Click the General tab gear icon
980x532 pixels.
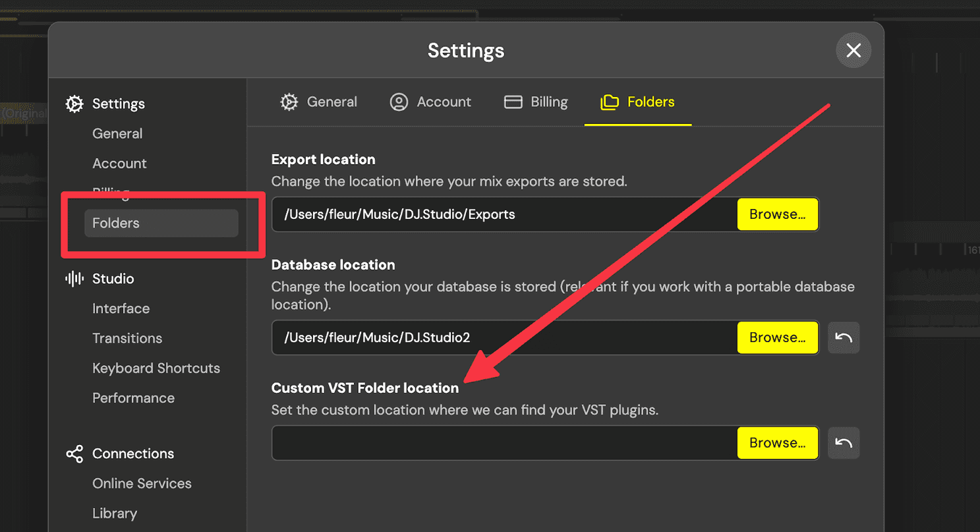point(289,102)
